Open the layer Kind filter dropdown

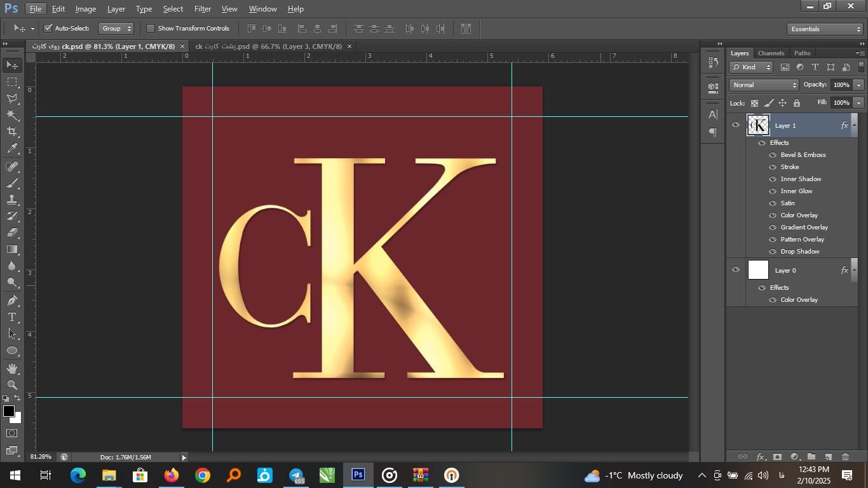click(x=752, y=67)
